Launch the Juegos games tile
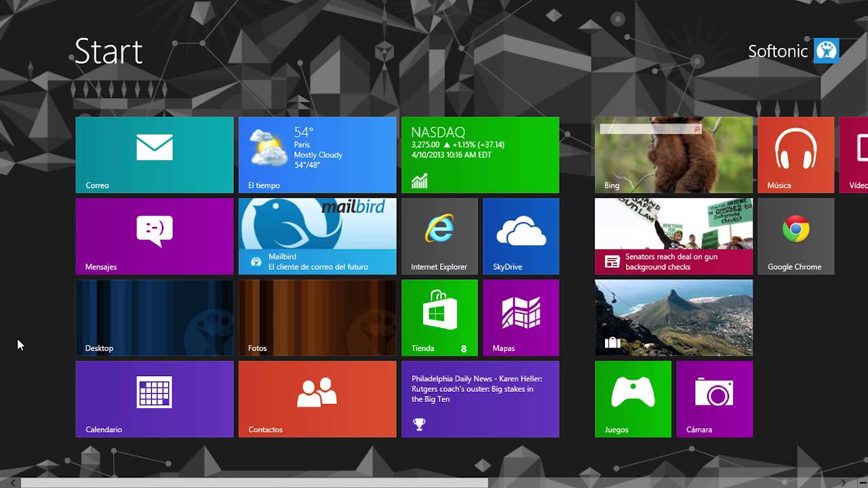 [x=633, y=399]
